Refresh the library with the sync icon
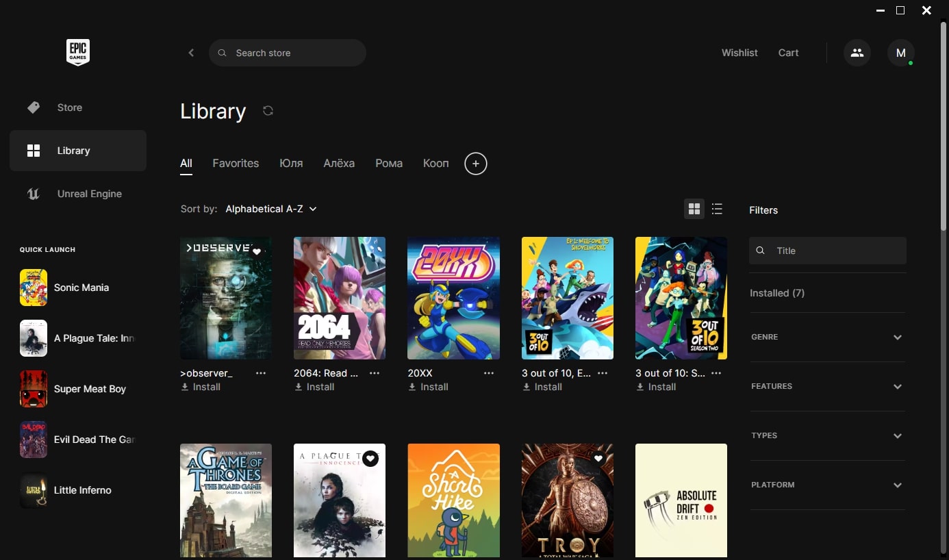 point(268,111)
